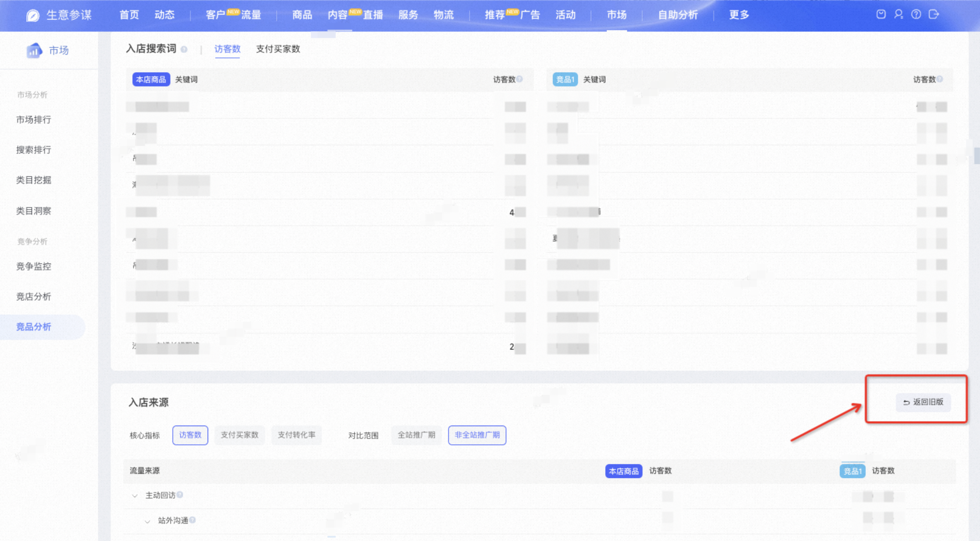The width and height of the screenshot is (980, 541).
Task: Collapse the 主动回访 row
Action: [x=135, y=495]
